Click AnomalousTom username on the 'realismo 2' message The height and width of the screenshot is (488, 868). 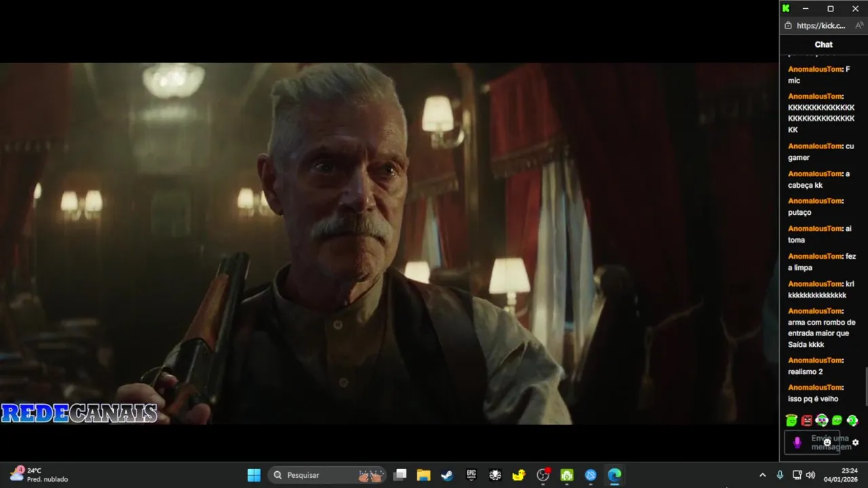click(814, 361)
